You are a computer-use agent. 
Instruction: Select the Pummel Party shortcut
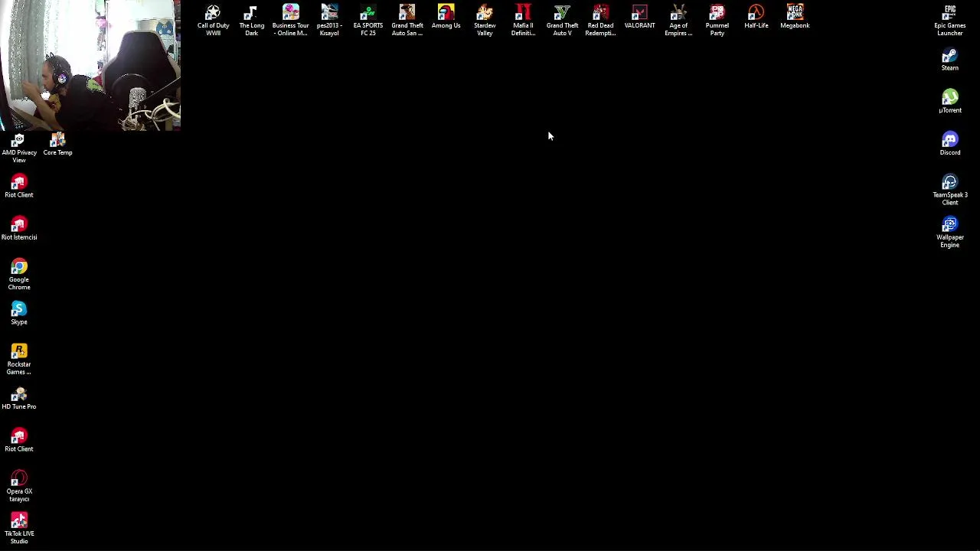tap(717, 21)
